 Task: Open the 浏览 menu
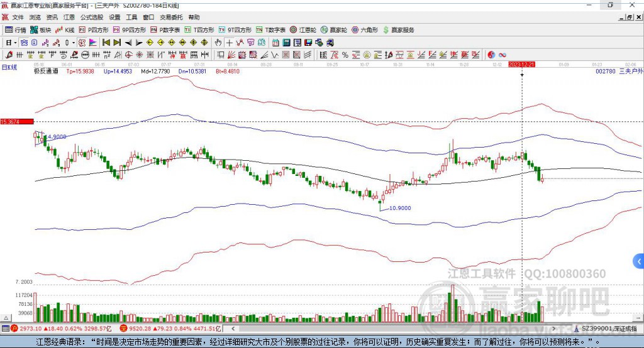coord(35,17)
